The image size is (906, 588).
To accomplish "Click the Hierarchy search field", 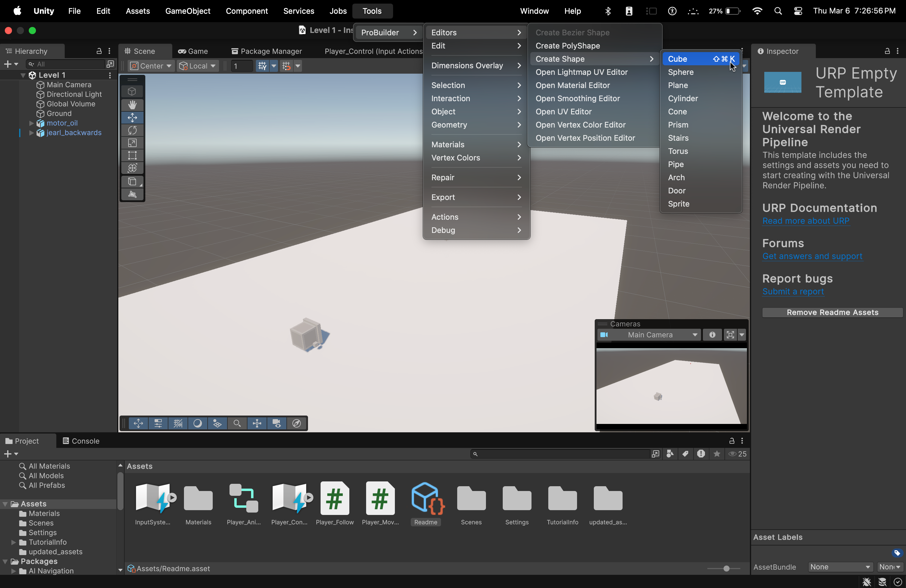I will pos(66,64).
